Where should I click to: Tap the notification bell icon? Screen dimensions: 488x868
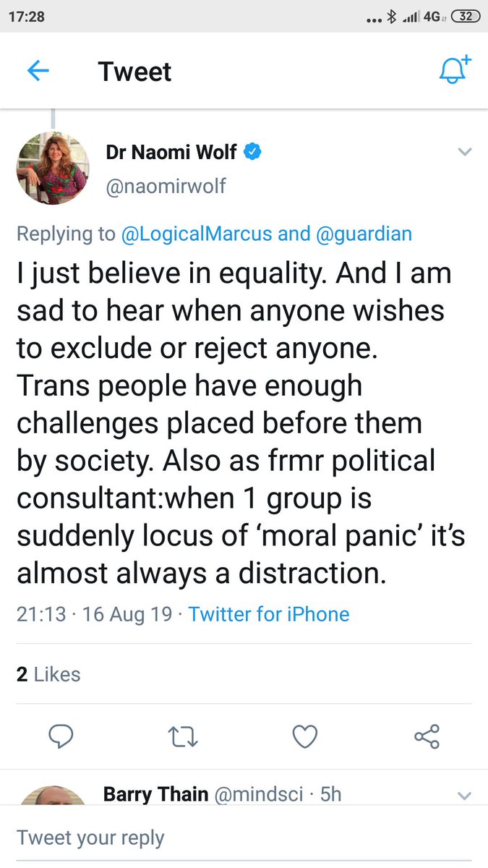pyautogui.click(x=454, y=70)
